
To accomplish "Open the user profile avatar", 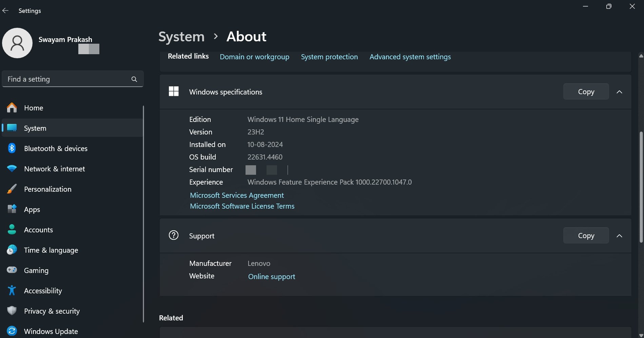I will pyautogui.click(x=17, y=43).
